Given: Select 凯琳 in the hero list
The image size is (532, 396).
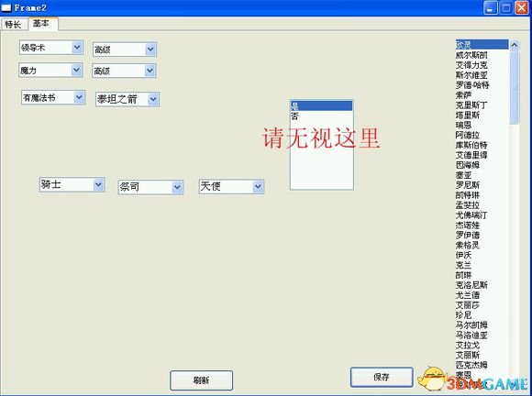Looking at the screenshot, I should coord(482,275).
